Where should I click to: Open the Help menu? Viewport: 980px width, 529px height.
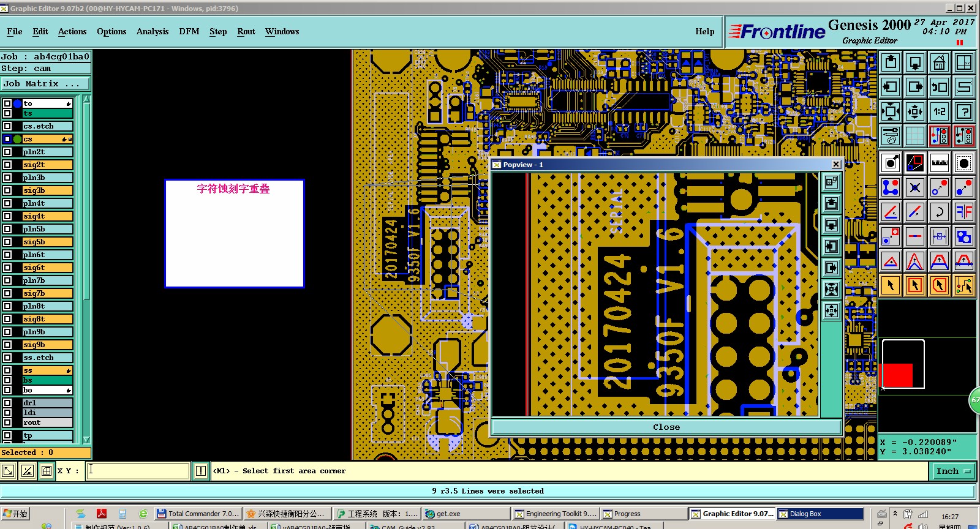coord(705,31)
